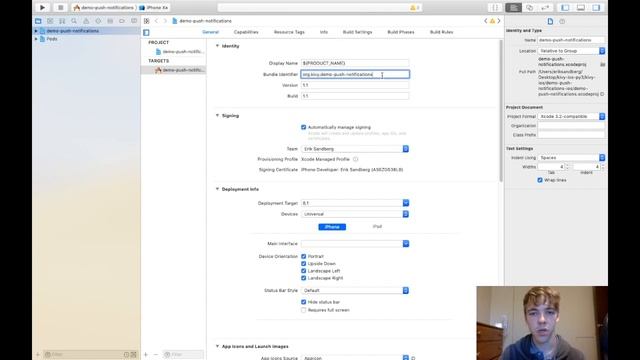Open the Indent Using dropdown
The height and width of the screenshot is (360, 640).
point(571,158)
